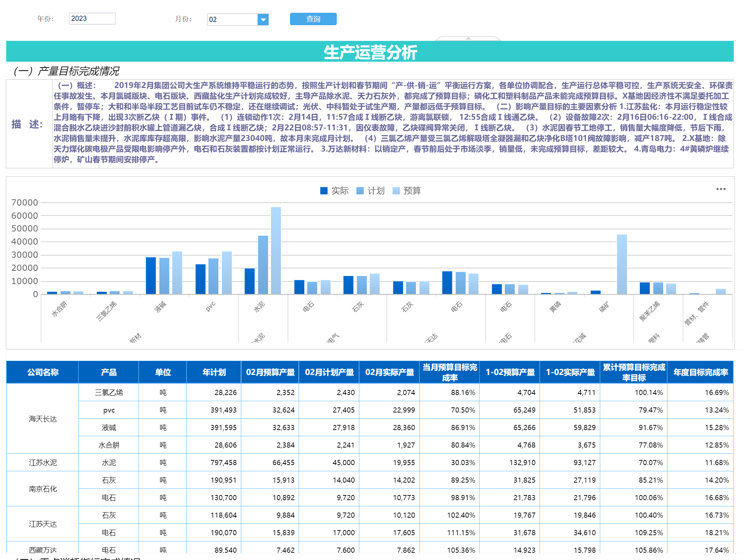Screen dimensions: 744x560
Task: Collapse the parameter panel with the up-arrow handle
Action: (468, 38)
